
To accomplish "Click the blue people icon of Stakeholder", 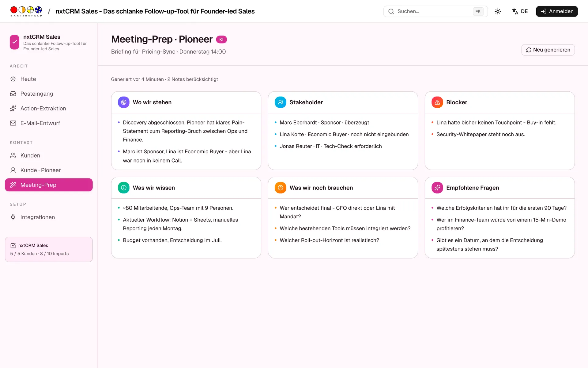I will 281,102.
